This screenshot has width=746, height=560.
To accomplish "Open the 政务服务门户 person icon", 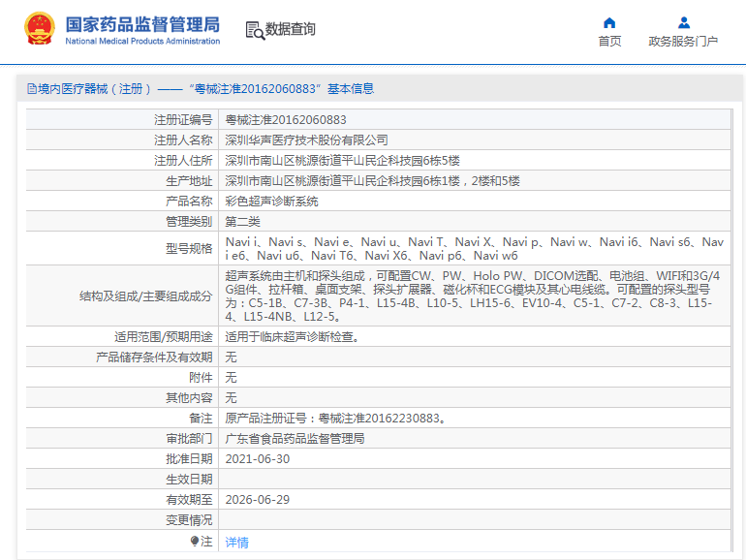I will click(x=684, y=22).
